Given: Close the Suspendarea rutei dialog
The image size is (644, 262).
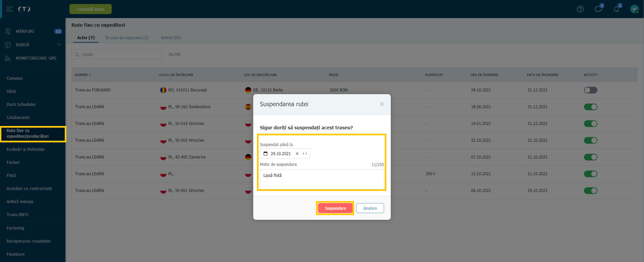Looking at the screenshot, I should click(x=382, y=104).
